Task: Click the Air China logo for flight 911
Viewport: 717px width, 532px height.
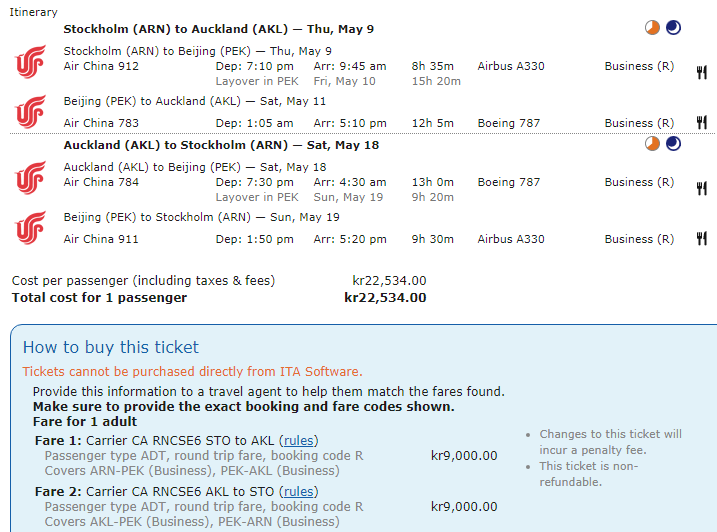Action: pyautogui.click(x=30, y=228)
